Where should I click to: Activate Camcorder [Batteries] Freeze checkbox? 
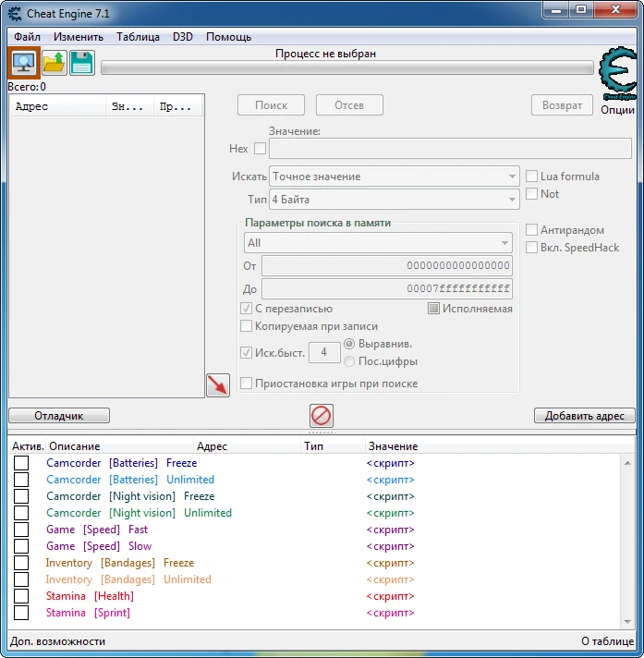21,463
